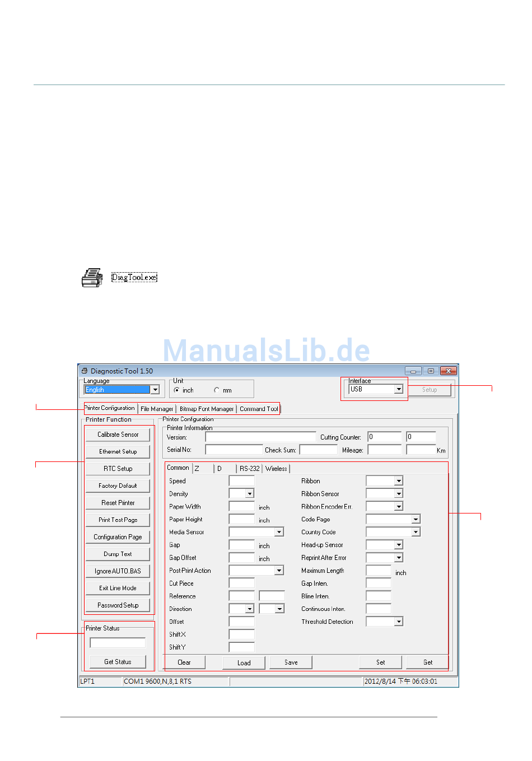The width and height of the screenshot is (532, 761).
Task: Open the Interface USB dropdown
Action: (399, 389)
